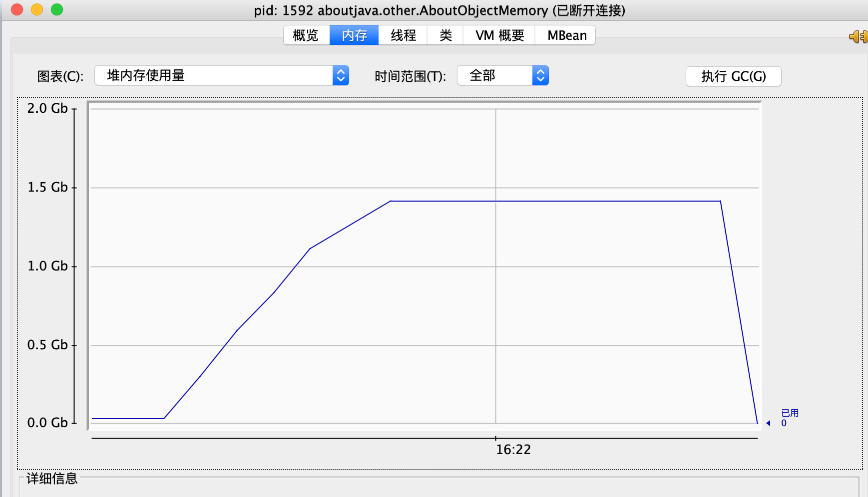Click the 执行 GC(G) button
The image size is (868, 497).
coord(733,76)
